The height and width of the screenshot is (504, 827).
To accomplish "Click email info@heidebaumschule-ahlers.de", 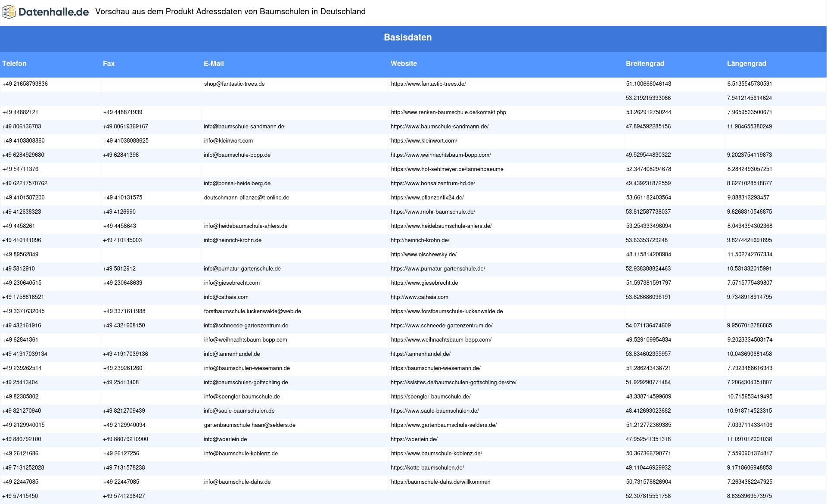I will pos(246,226).
